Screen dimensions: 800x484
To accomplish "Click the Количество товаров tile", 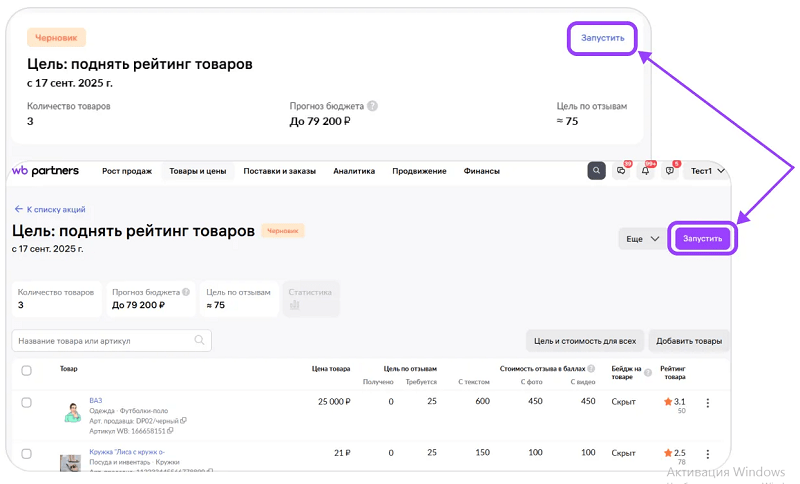I will [x=56, y=299].
